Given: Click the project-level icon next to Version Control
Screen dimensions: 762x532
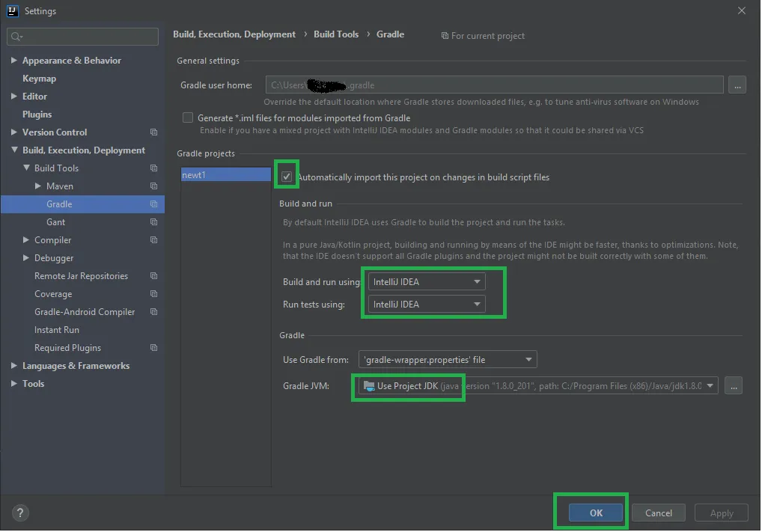Looking at the screenshot, I should tap(153, 132).
